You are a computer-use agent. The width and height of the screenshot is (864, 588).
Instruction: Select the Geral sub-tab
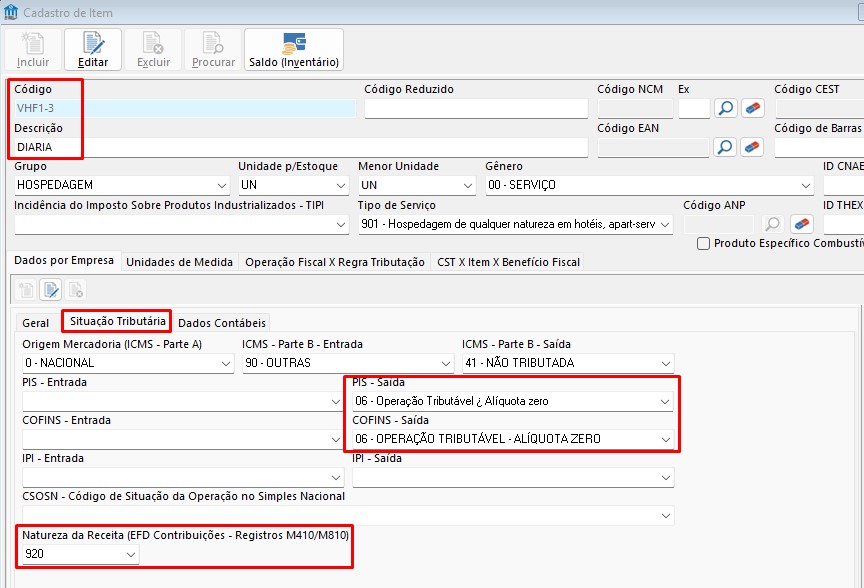[x=36, y=323]
